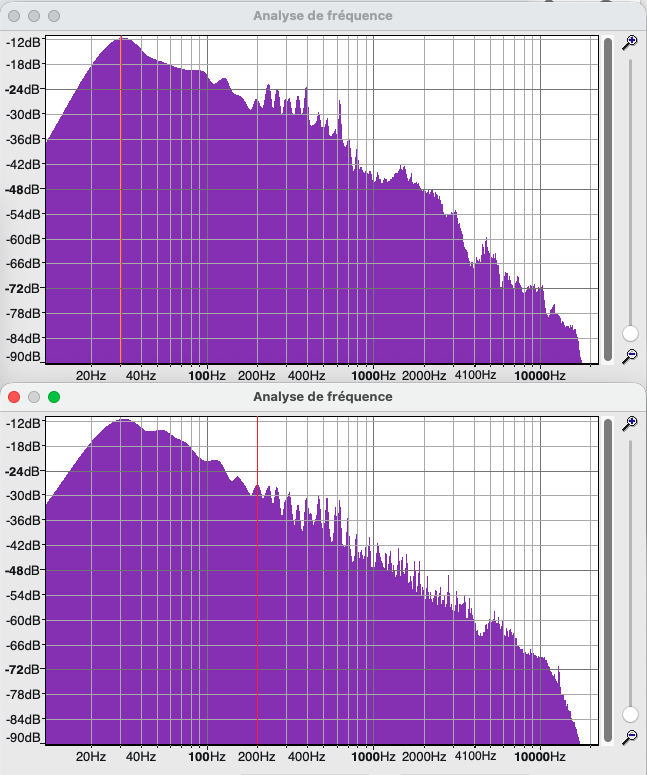Click the zoom-out magnifier in the upper window
Viewport: 647px width, 775px height.
629,356
